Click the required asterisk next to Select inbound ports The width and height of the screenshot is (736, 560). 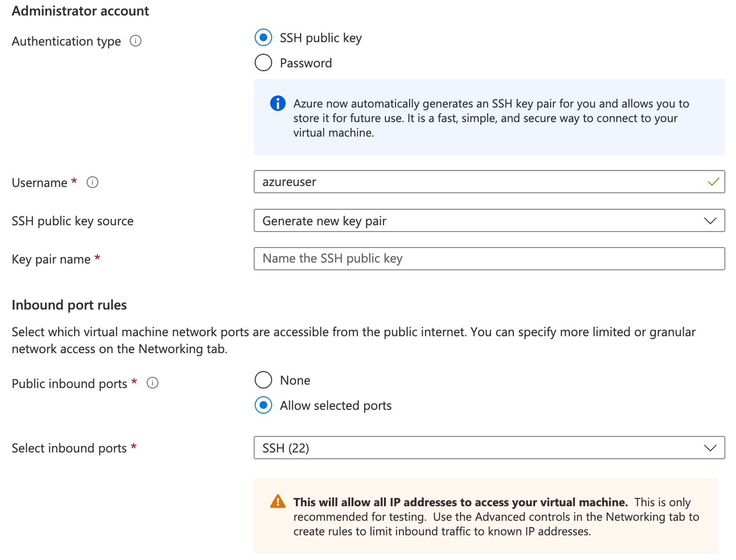[x=134, y=447]
